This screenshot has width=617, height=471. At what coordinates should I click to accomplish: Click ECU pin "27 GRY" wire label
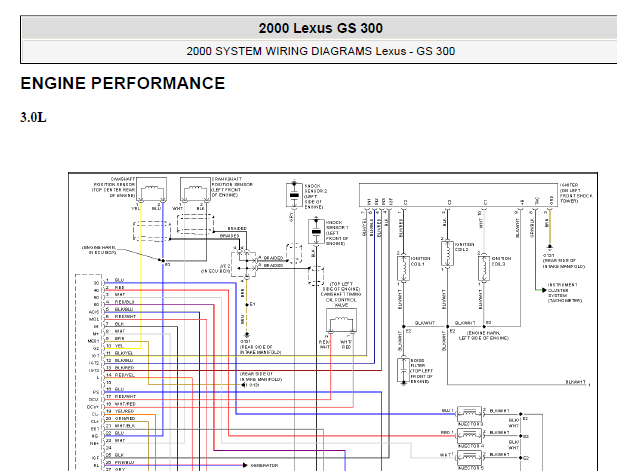coord(115,469)
